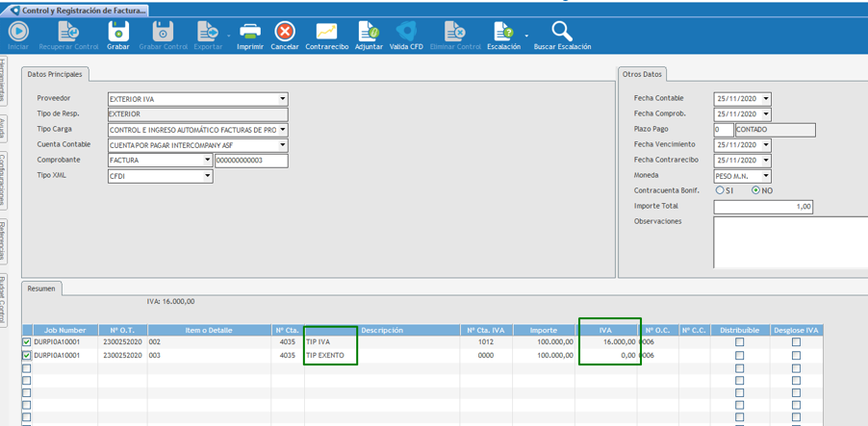Expand the Tipo XML dropdown

[207, 176]
